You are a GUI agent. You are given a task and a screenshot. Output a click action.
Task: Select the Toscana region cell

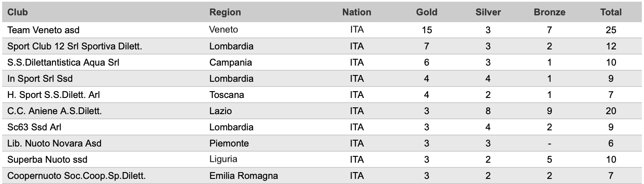pyautogui.click(x=226, y=95)
